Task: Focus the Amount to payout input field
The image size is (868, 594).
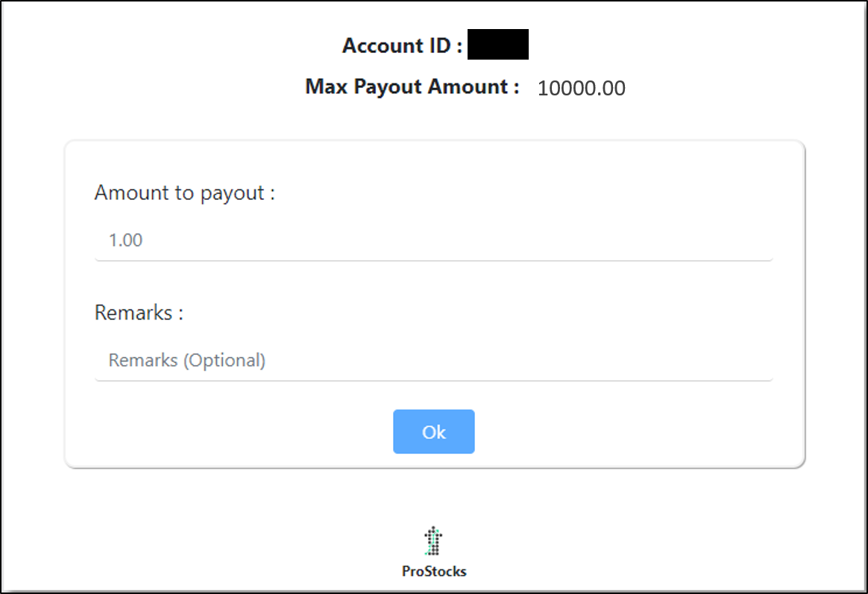Action: pyautogui.click(x=433, y=240)
